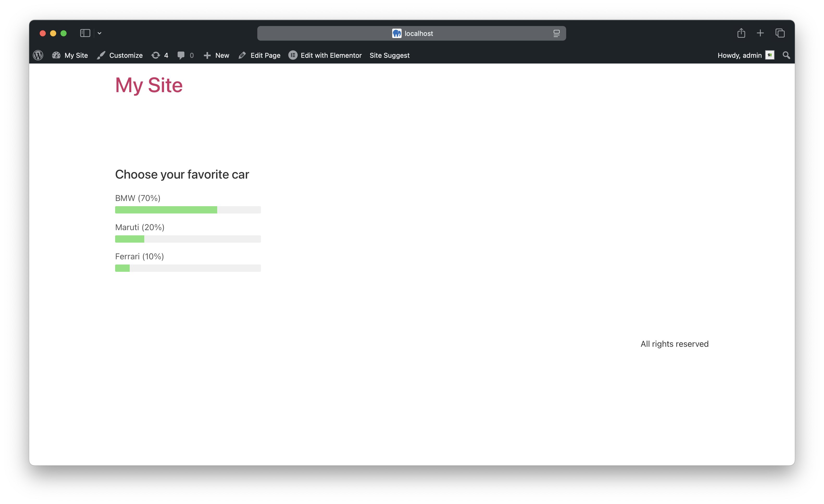The width and height of the screenshot is (824, 504).
Task: Show the reader view icon
Action: [x=556, y=33]
